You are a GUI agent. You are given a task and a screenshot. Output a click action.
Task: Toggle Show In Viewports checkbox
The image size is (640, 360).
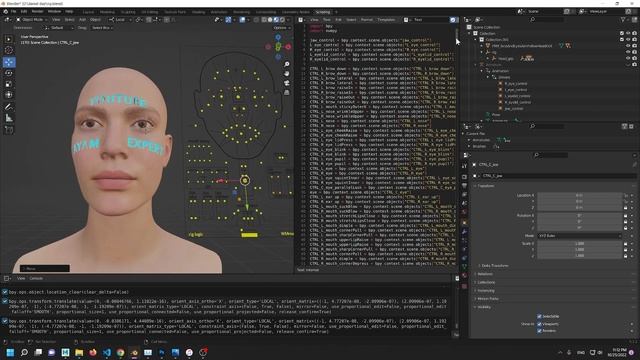pos(539,324)
